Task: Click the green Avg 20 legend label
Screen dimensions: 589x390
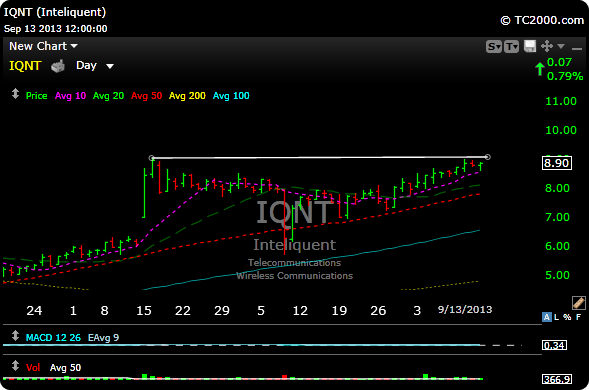Action: (108, 96)
